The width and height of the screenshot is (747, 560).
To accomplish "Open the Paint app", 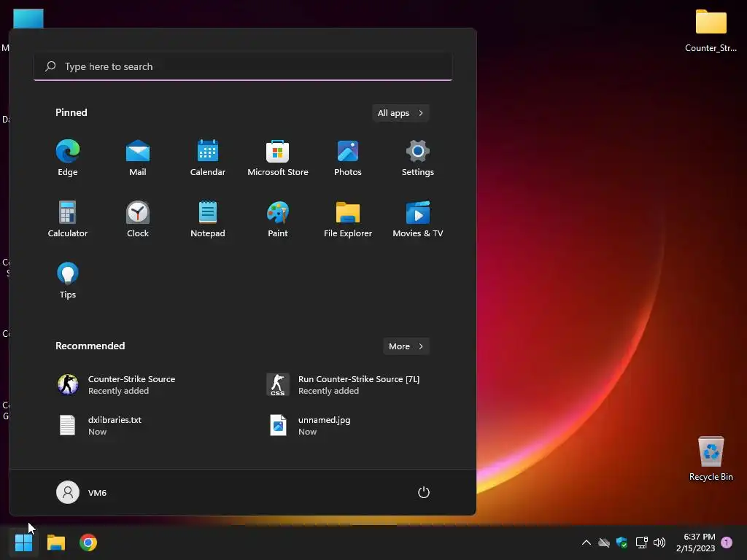I will pyautogui.click(x=278, y=219).
